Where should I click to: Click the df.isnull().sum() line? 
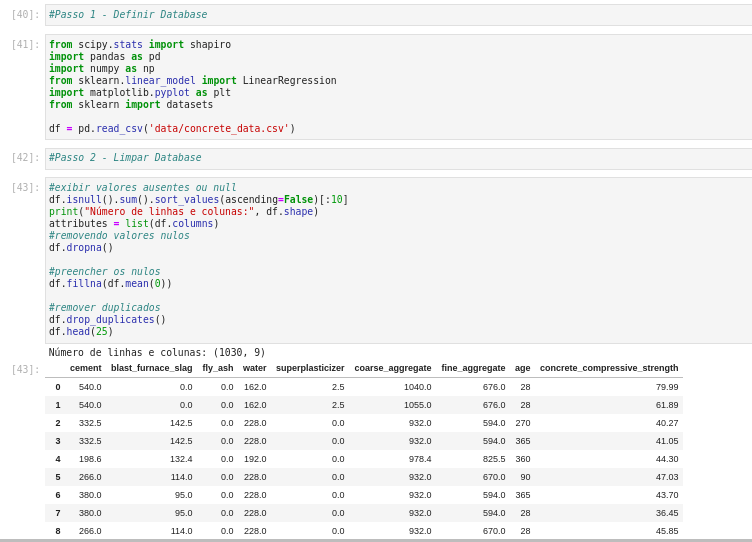point(199,200)
